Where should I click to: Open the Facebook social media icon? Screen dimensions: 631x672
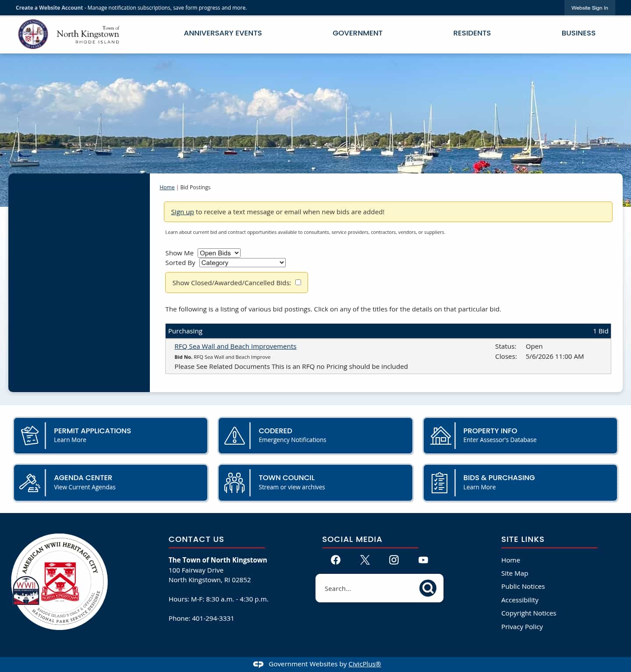(335, 560)
